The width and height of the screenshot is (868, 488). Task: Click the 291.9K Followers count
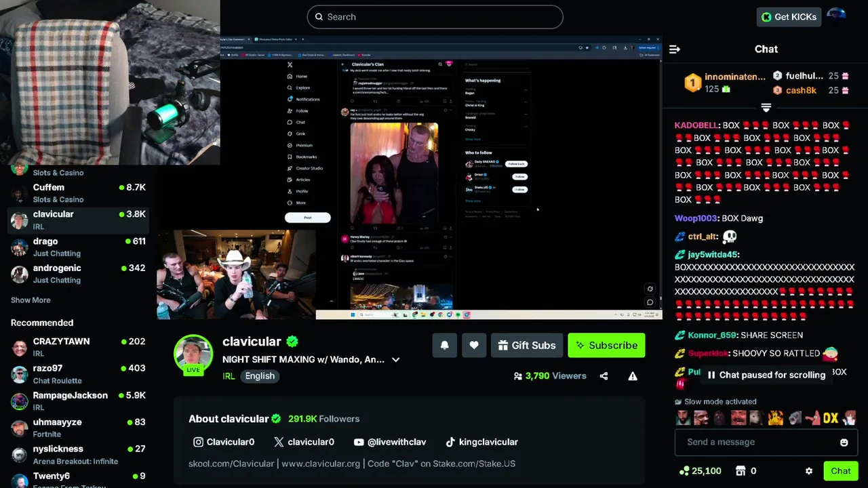(x=323, y=419)
